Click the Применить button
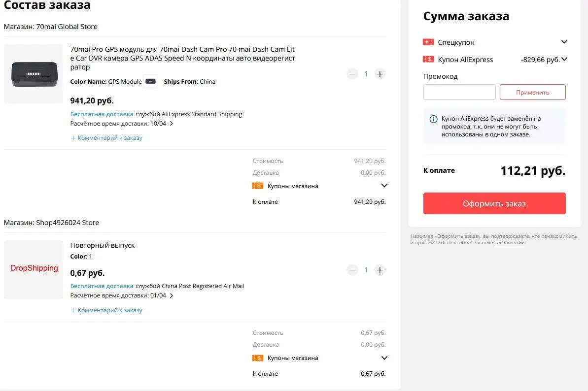588x391 pixels. (x=532, y=92)
